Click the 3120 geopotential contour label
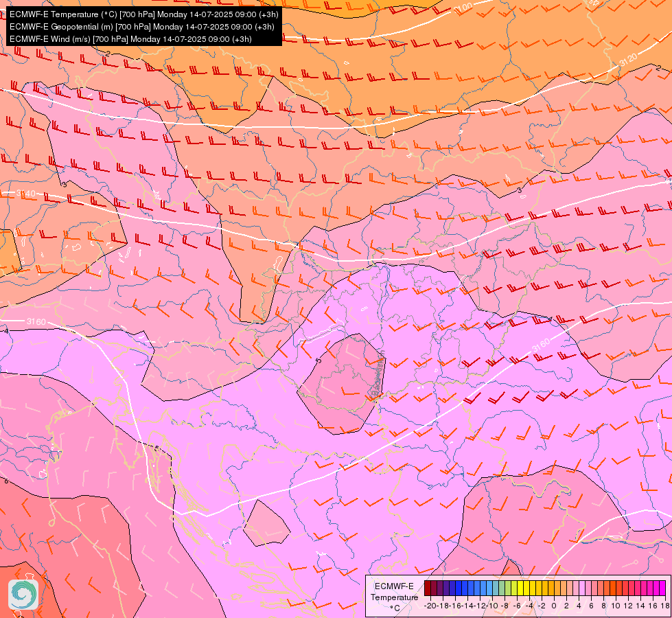Screen dimensions: 672x618 (x=628, y=60)
